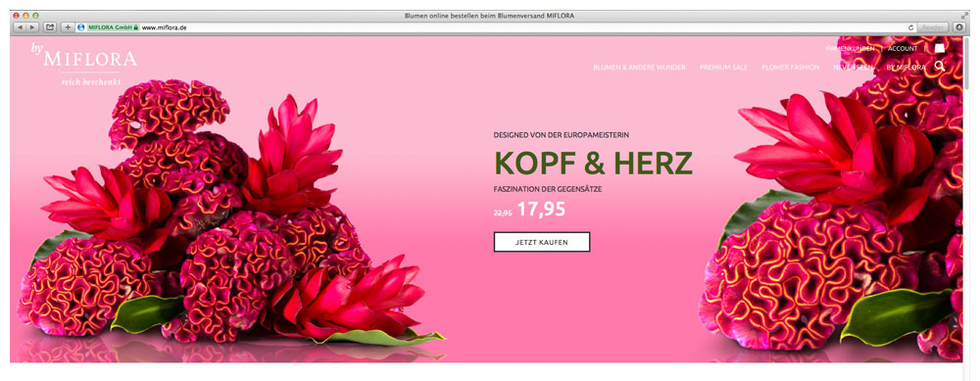
Task: Enter full screen with the corner arrows icon
Action: tap(963, 15)
